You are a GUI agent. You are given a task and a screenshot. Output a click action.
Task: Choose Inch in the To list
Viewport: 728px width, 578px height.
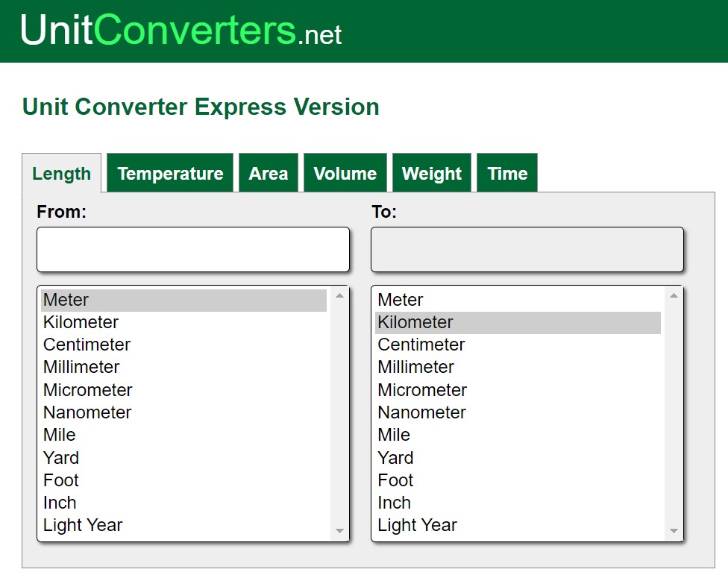(x=518, y=503)
